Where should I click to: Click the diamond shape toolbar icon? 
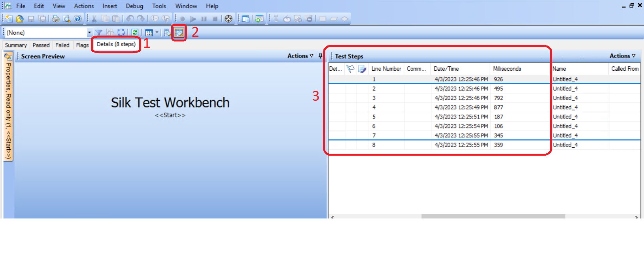[345, 19]
